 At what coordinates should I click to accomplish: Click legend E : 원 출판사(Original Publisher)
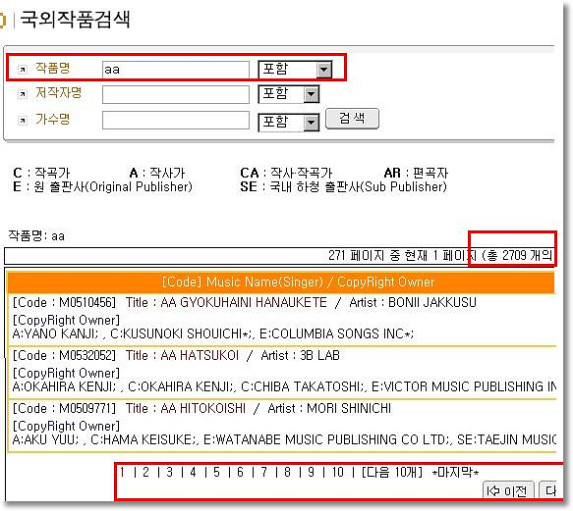click(x=103, y=187)
